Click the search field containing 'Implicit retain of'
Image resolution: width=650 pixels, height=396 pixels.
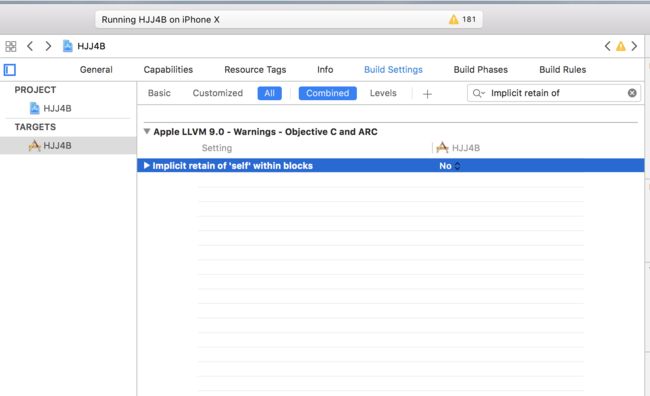point(553,93)
